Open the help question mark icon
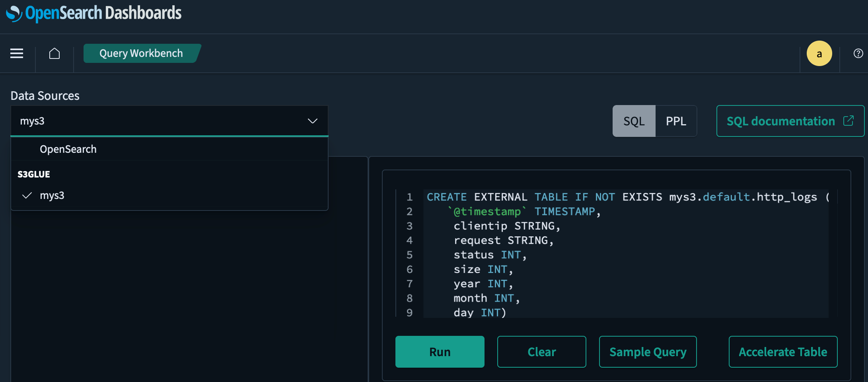868x382 pixels. coord(858,53)
